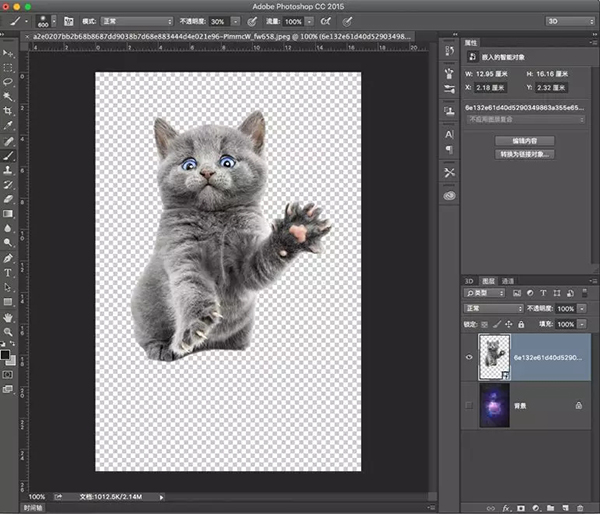The width and height of the screenshot is (600, 514).
Task: Open the brush 模式 blend mode dropdown
Action: click(x=135, y=20)
